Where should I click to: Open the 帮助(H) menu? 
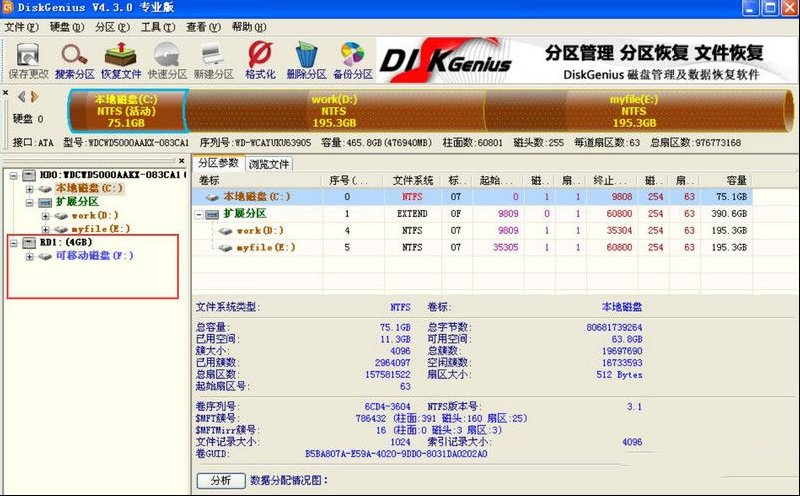pyautogui.click(x=249, y=27)
